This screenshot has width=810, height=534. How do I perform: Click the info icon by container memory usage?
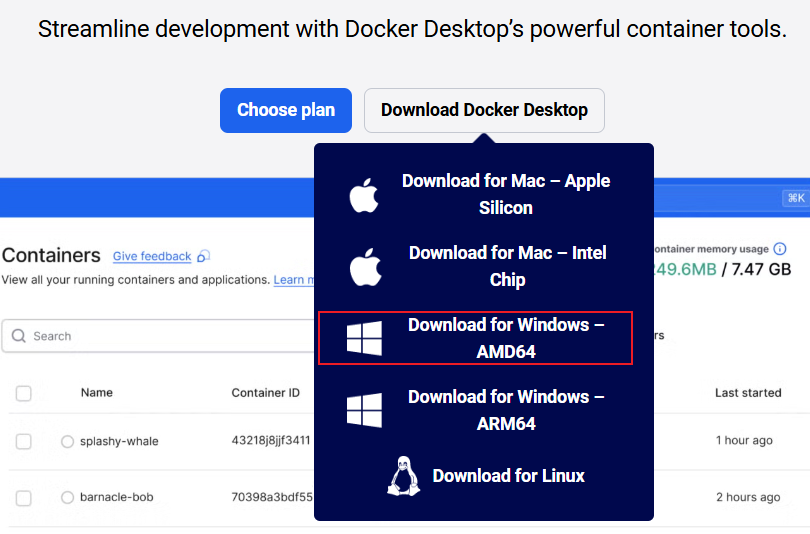pos(780,249)
